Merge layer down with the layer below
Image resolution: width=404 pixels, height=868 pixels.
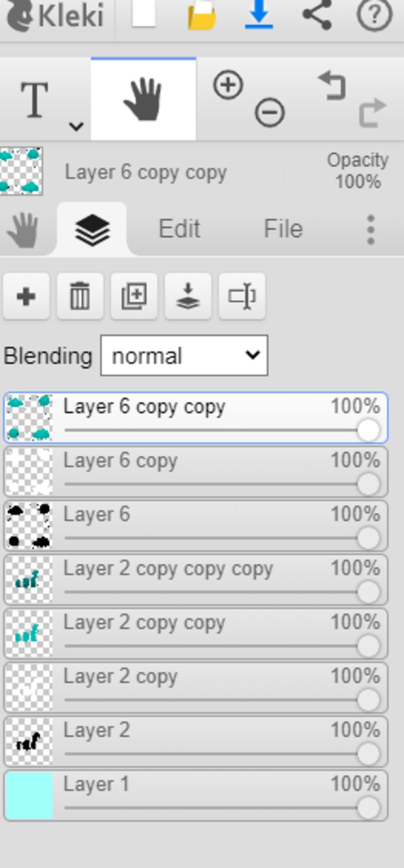pyautogui.click(x=188, y=296)
